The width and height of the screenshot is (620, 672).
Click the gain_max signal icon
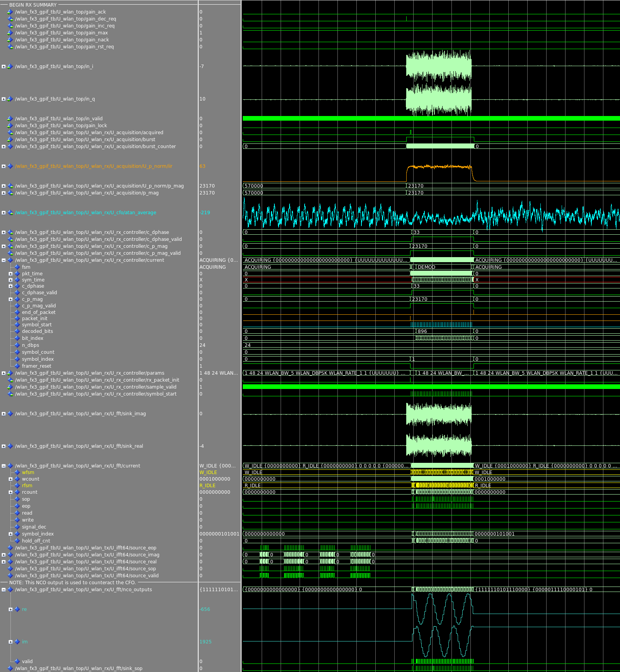pyautogui.click(x=10, y=33)
